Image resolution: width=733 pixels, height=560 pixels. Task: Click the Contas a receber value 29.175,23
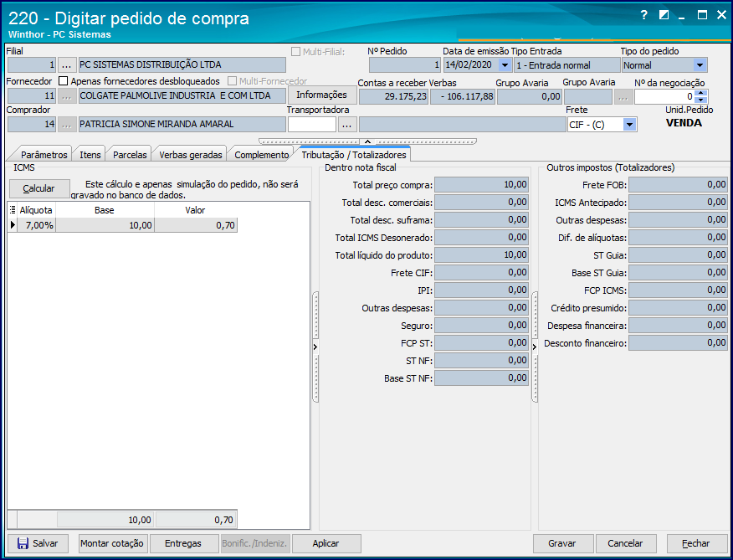pyautogui.click(x=393, y=97)
